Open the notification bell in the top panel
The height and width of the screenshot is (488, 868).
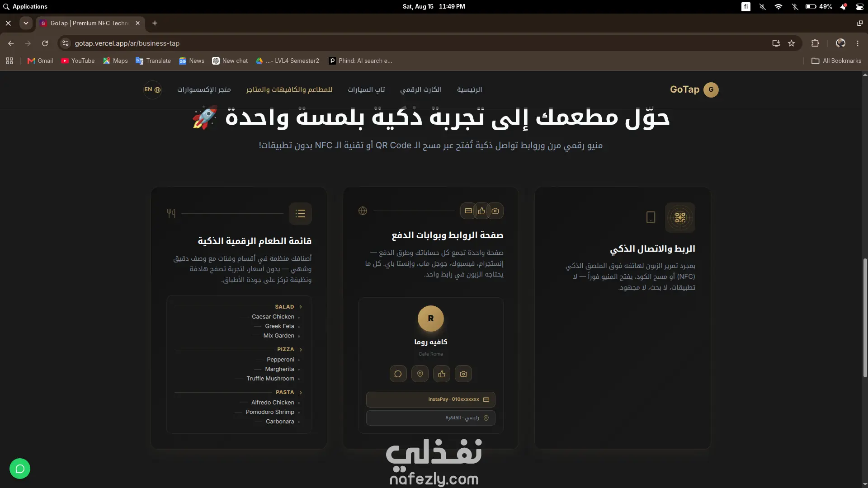point(844,7)
